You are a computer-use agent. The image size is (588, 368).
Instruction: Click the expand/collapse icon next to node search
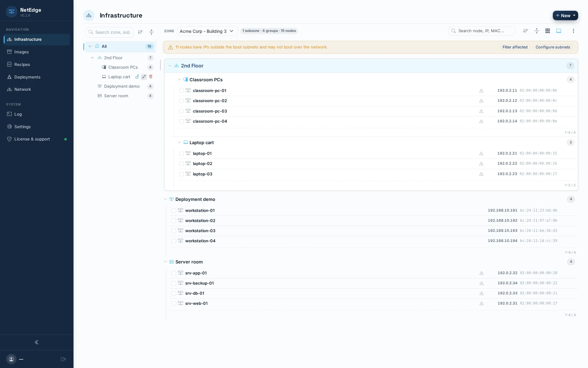tap(537, 31)
